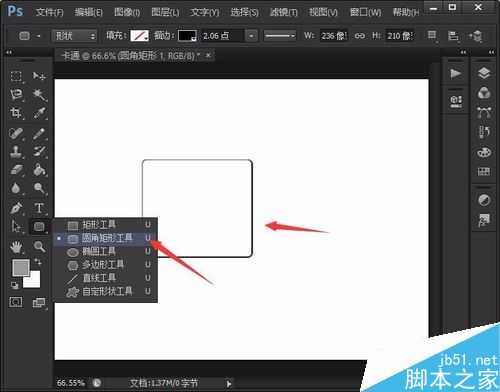Viewport: 500px width, 392px height.
Task: Swap foreground and background colors
Action: click(38, 262)
